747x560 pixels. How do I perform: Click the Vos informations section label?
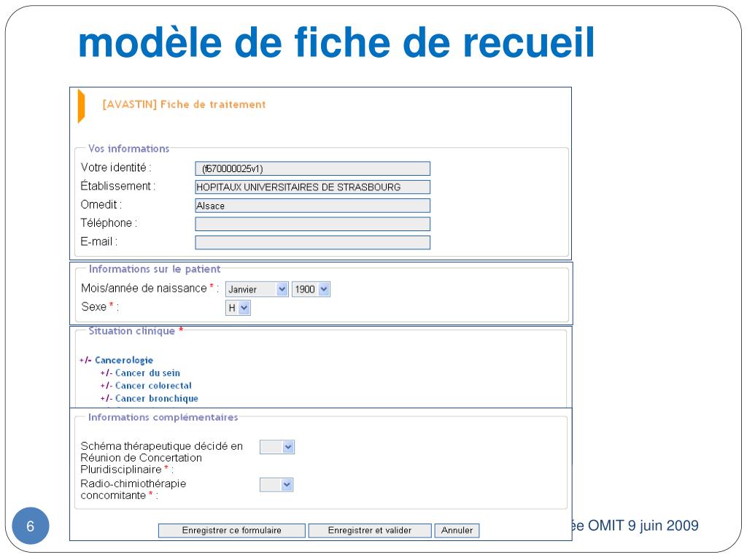coord(128,149)
